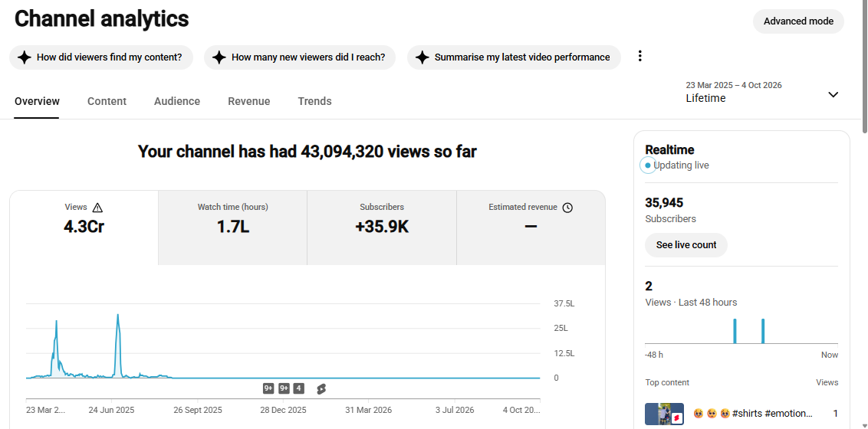Click the second 9+ video marker on chart
The image size is (868, 429).
pyautogui.click(x=284, y=388)
